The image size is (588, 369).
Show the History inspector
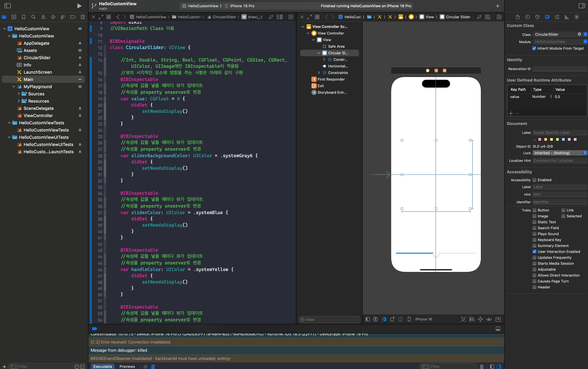(x=527, y=17)
